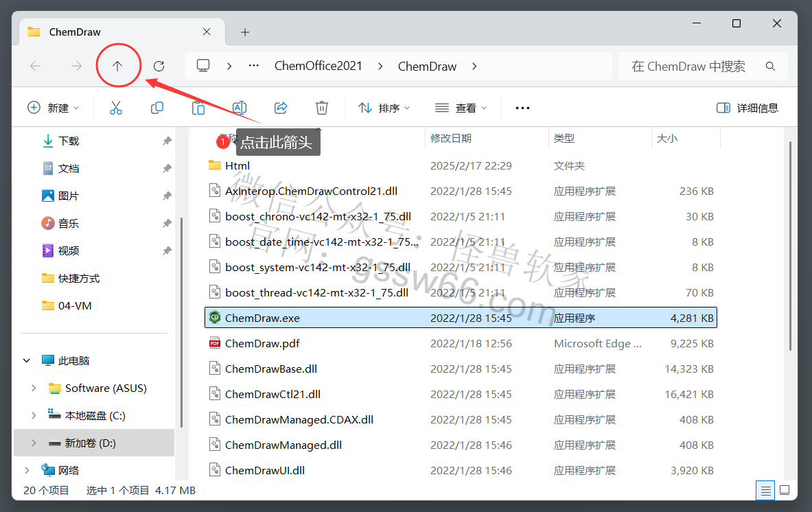Expand the New Volume (D:) node
Image resolution: width=812 pixels, height=512 pixels.
(x=34, y=443)
